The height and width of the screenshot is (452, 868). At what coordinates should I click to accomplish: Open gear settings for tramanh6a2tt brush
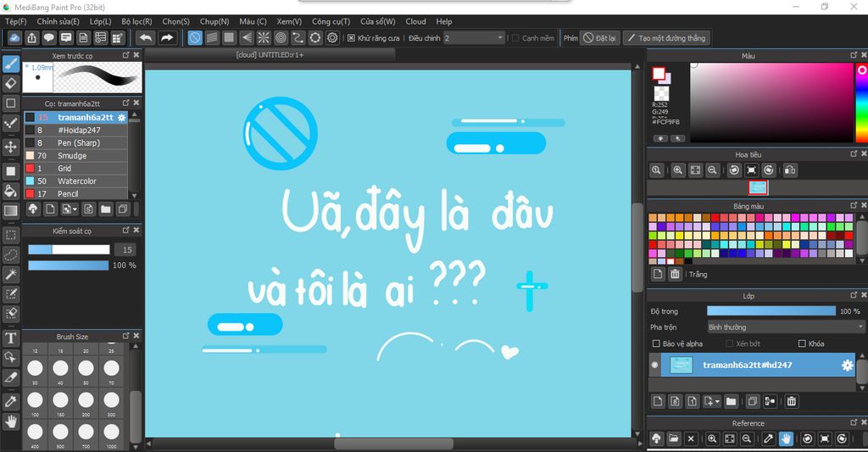(122, 117)
